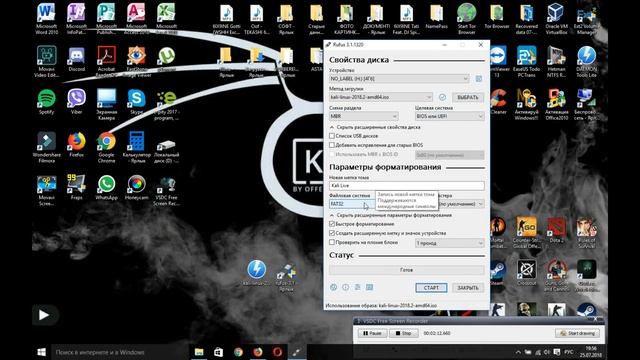Open the 1 проход passes dropdown

coord(449,243)
